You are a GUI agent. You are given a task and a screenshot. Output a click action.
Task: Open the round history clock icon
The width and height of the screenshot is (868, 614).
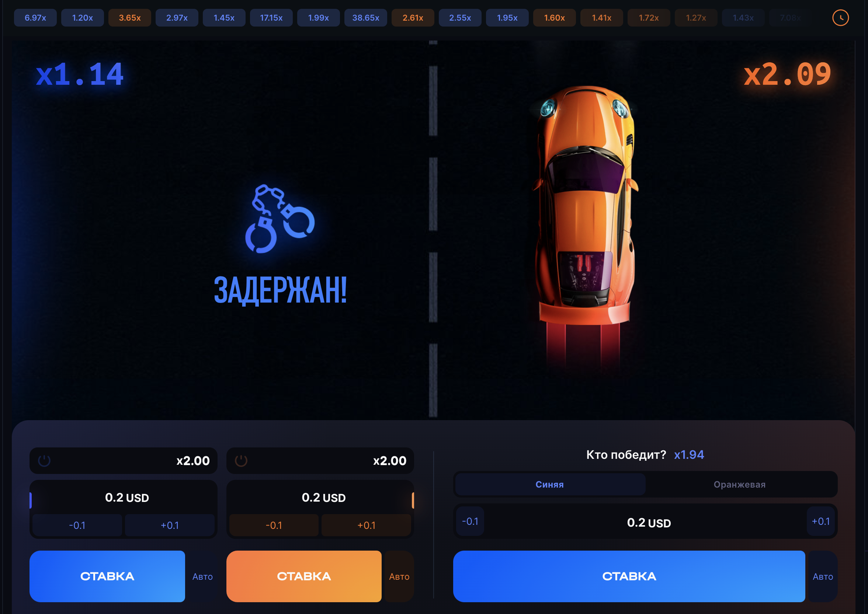pyautogui.click(x=840, y=18)
